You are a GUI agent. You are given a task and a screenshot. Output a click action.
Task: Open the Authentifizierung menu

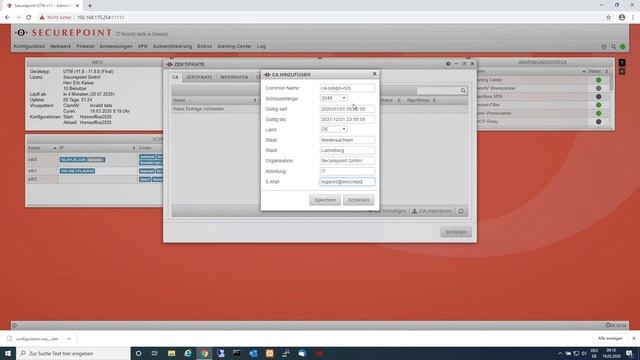172,47
